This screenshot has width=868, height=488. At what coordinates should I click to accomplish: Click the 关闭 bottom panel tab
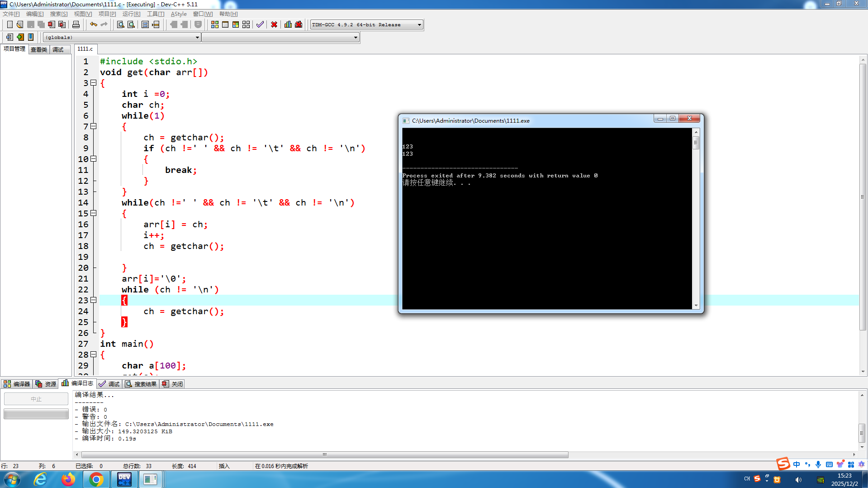click(x=172, y=384)
